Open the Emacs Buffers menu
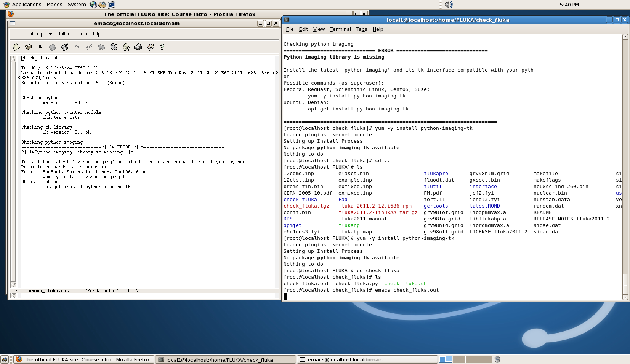 coord(64,34)
